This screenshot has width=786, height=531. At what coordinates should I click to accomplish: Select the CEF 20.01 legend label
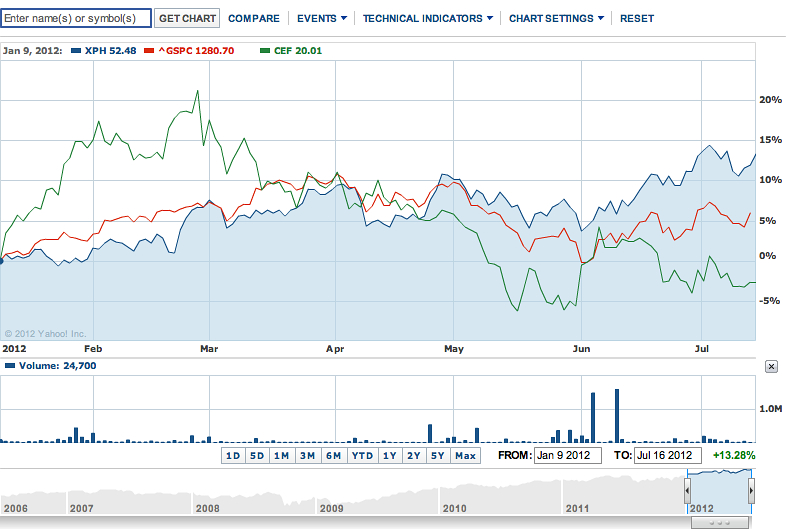click(x=298, y=51)
